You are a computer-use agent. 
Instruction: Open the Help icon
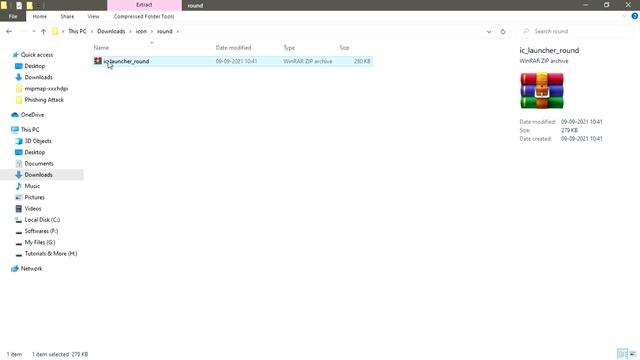coord(635,16)
